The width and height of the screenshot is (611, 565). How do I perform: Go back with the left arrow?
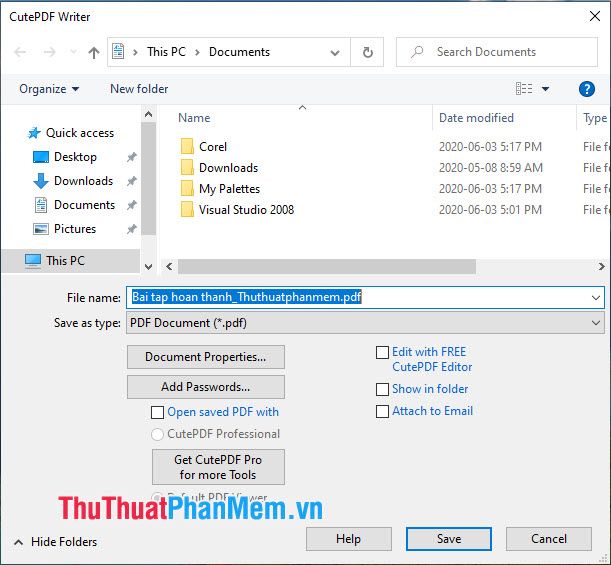coord(20,52)
